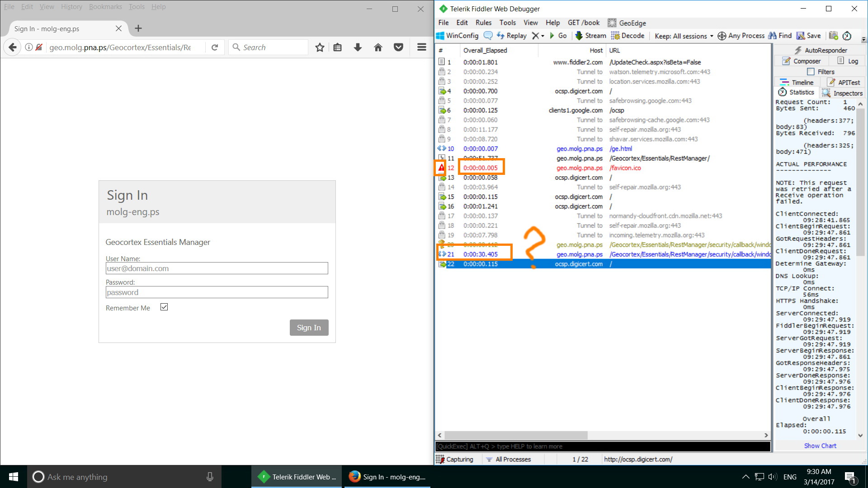Image resolution: width=868 pixels, height=488 pixels.
Task: Select session 10 /ge.html row
Action: [604, 149]
